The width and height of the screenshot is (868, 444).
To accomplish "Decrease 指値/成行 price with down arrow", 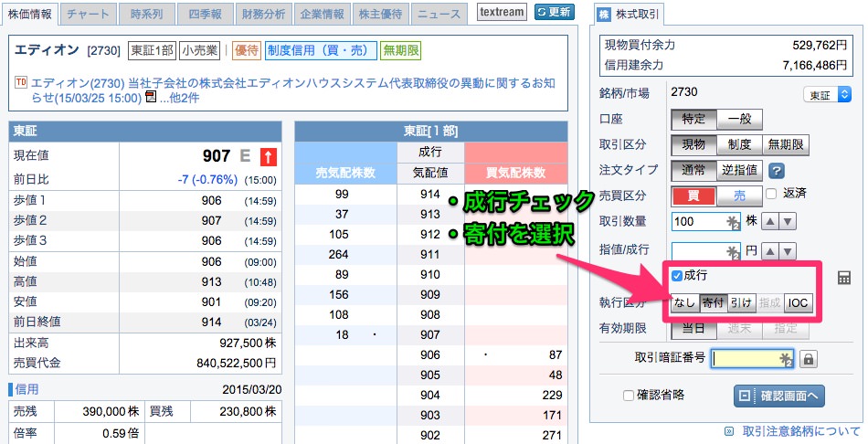I will tap(788, 252).
